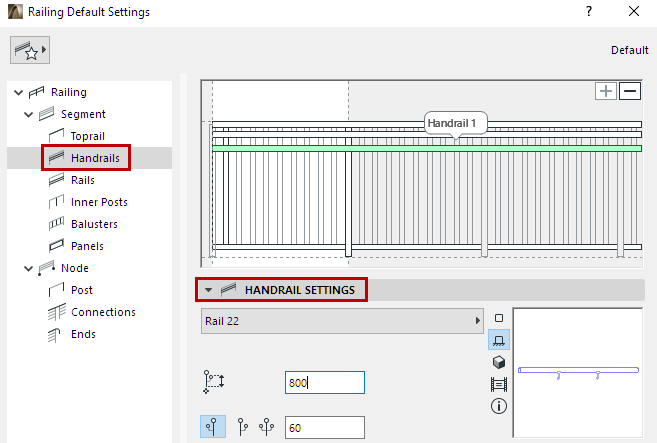The width and height of the screenshot is (657, 443).
Task: Select the double-sided handrail support option
Action: coord(266,428)
